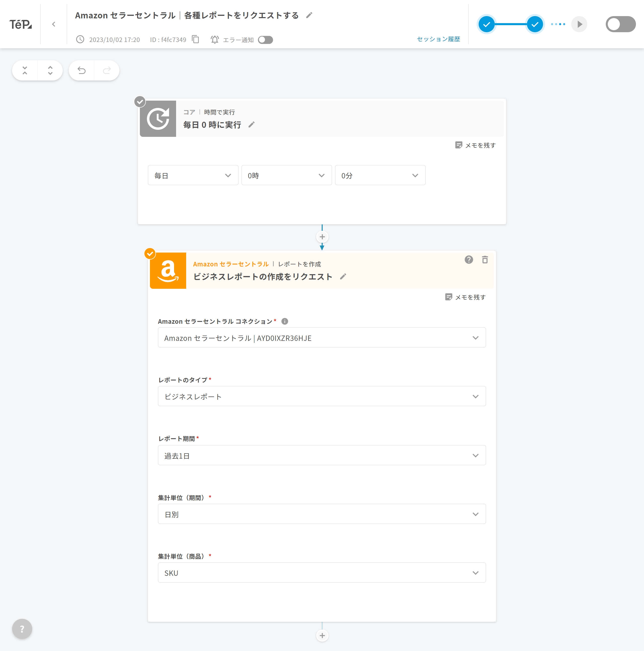Click connection info icon
Viewport: 644px width, 651px height.
pos(285,321)
